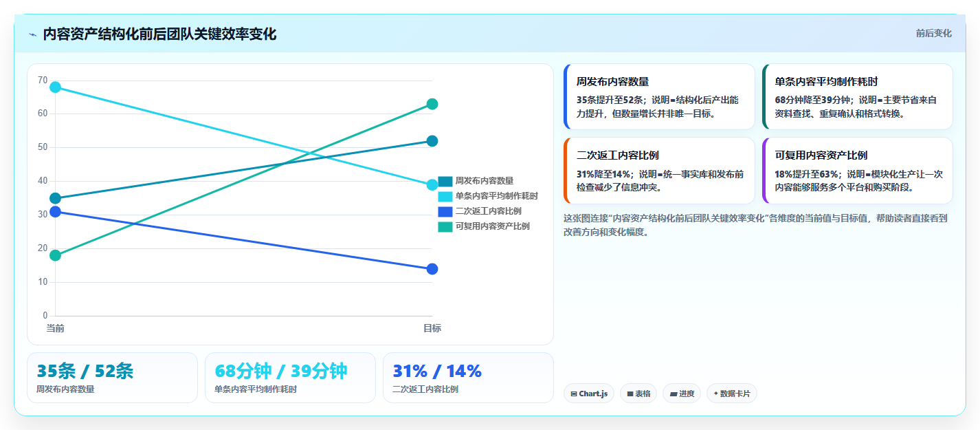
Task: Click the 目标 x-axis label
Action: [432, 328]
